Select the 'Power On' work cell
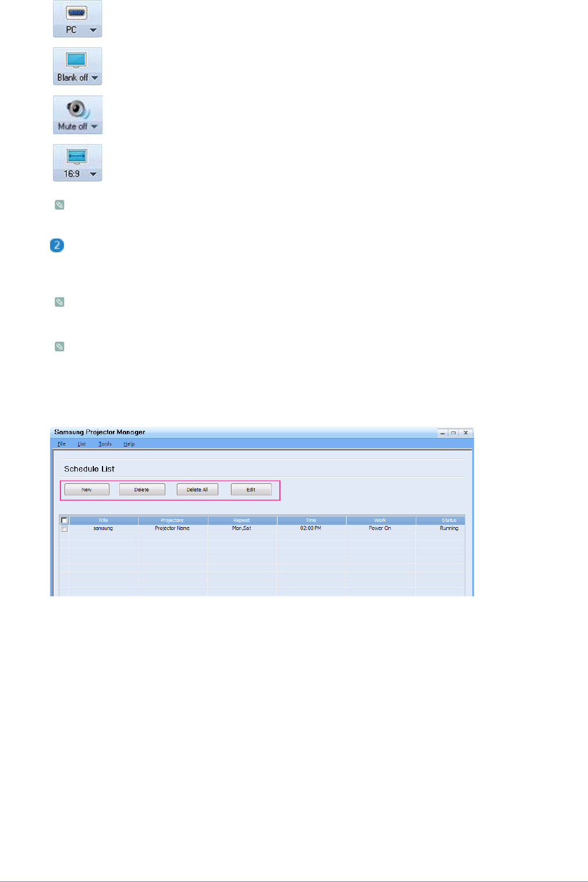The width and height of the screenshot is (588, 882). (380, 528)
